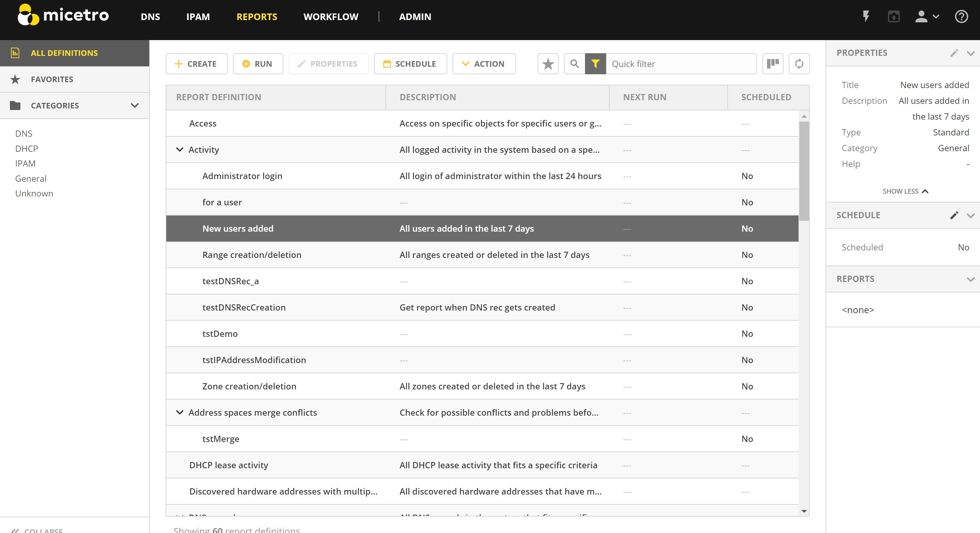
Task: Click the column chart view icon
Action: [773, 63]
